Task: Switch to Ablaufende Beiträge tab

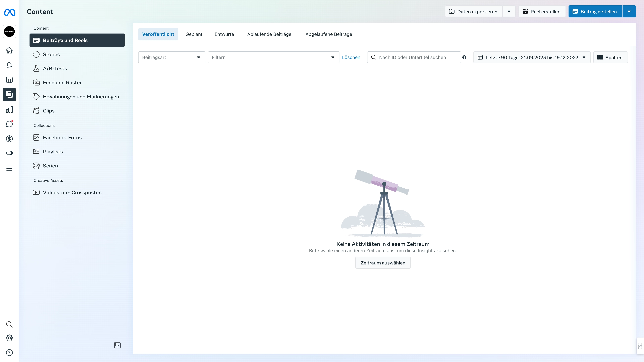Action: pyautogui.click(x=269, y=34)
